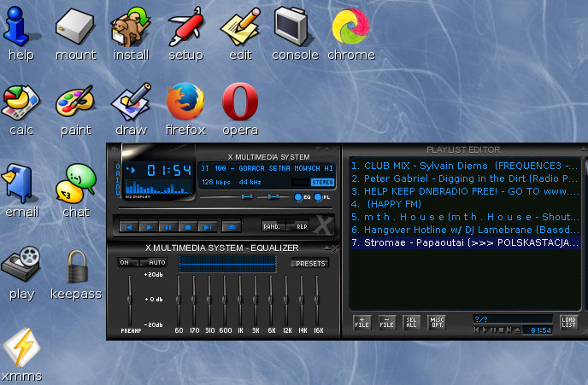Toggle the REP repeat button
588x385 pixels.
click(297, 226)
